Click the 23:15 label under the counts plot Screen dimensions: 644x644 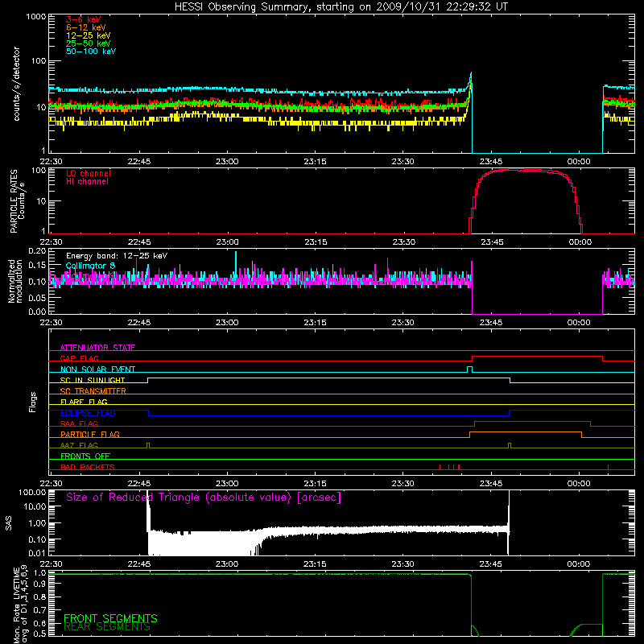pyautogui.click(x=315, y=162)
